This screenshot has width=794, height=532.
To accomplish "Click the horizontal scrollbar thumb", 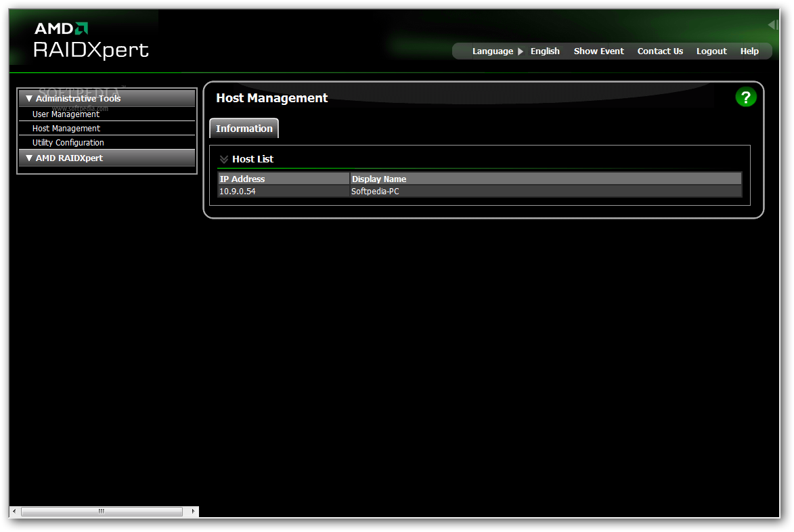I will [102, 511].
